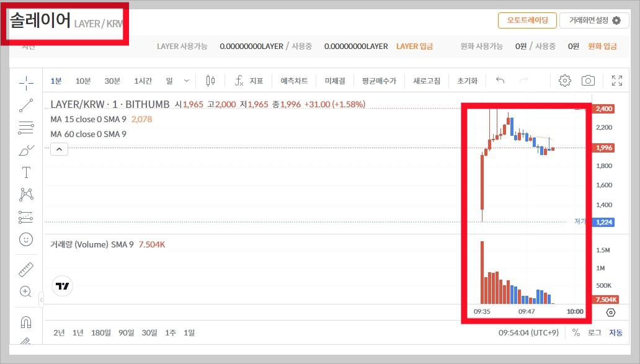This screenshot has width=640, height=364.
Task: Click the MA 60 close indicator legend
Action: pyautogui.click(x=89, y=134)
